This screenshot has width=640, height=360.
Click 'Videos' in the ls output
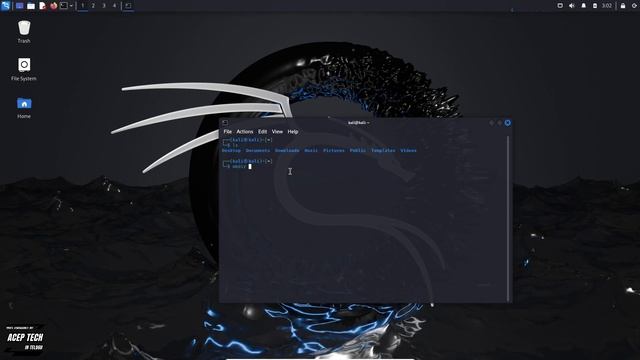408,151
